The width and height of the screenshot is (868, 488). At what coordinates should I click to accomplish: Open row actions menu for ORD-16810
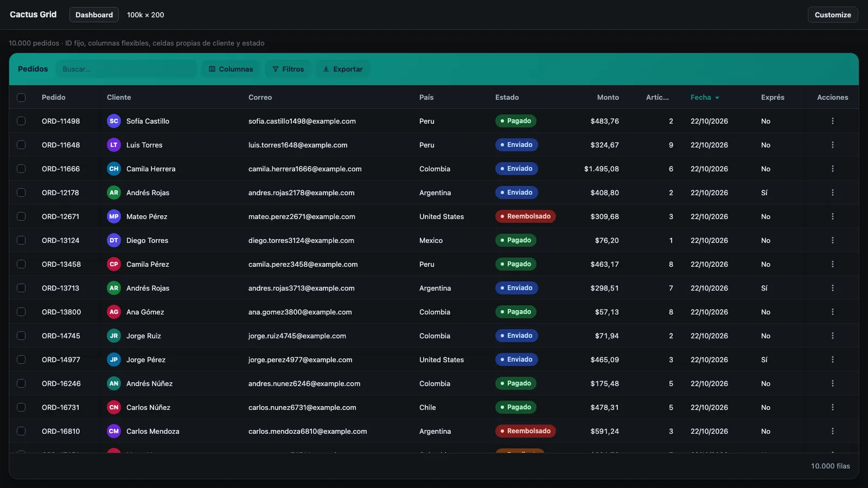pyautogui.click(x=833, y=431)
